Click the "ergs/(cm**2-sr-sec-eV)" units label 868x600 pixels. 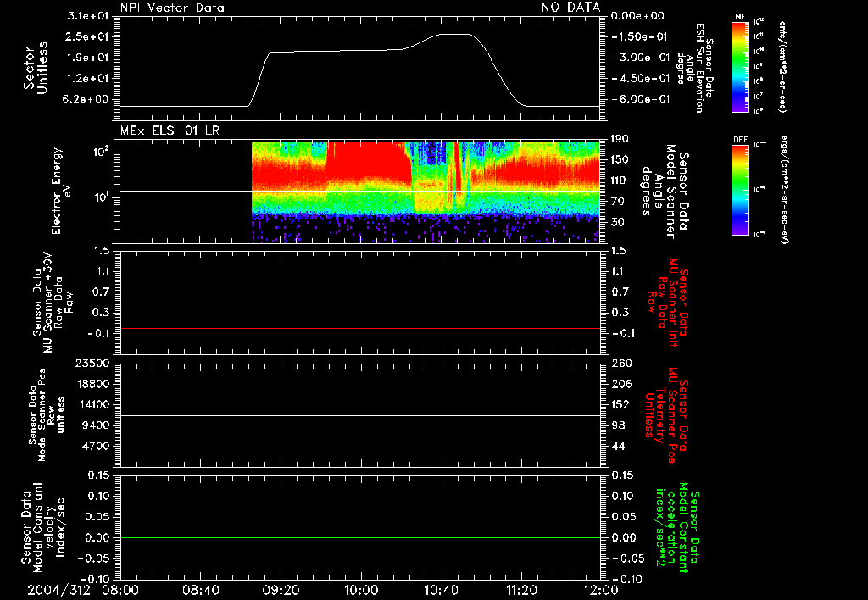point(782,191)
